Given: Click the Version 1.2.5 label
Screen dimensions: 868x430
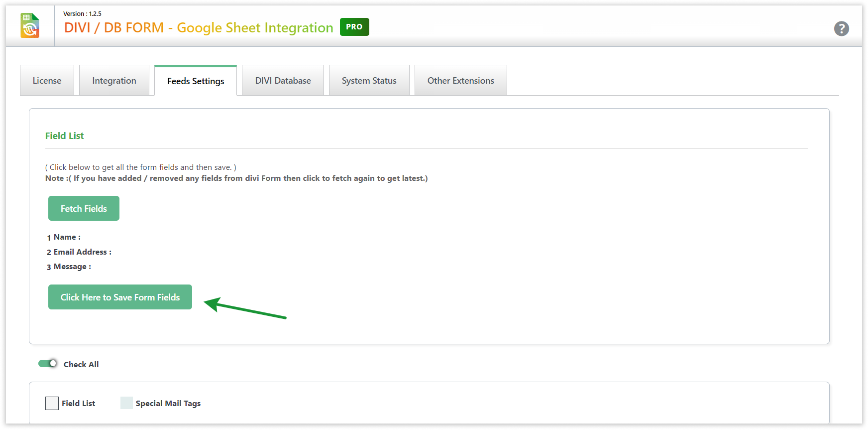Looking at the screenshot, I should pos(82,14).
